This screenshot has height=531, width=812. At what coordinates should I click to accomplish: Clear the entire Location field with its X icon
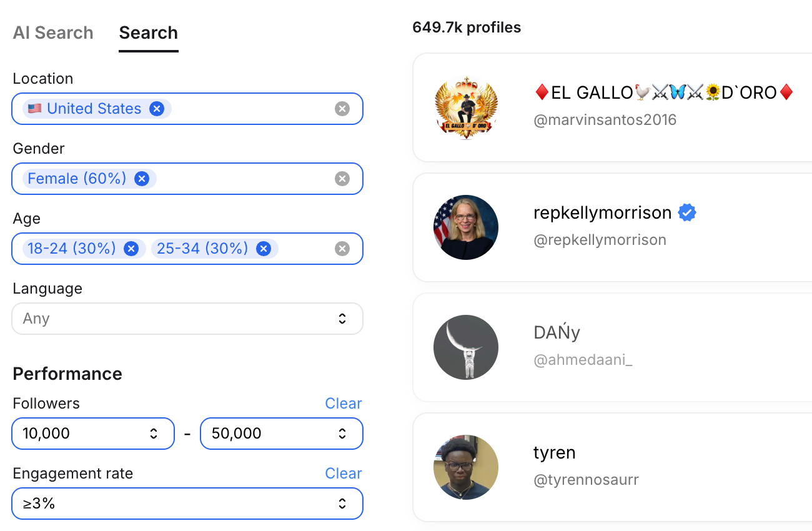click(342, 109)
